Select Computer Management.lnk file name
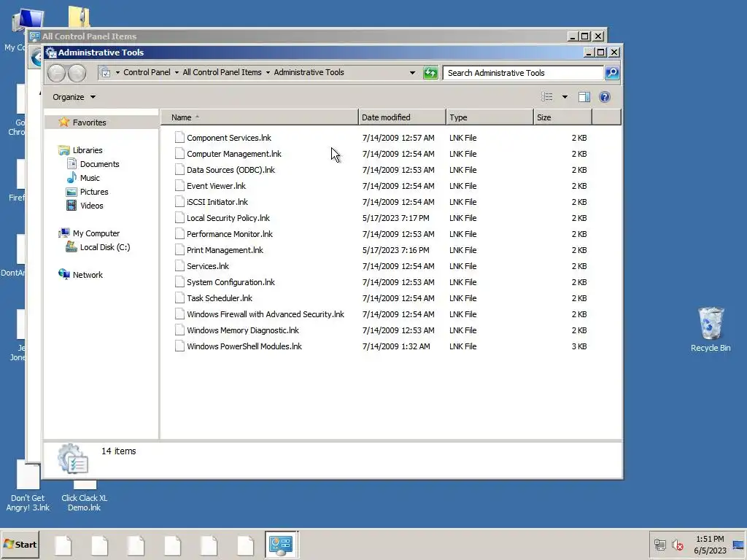Image resolution: width=747 pixels, height=560 pixels. click(234, 154)
